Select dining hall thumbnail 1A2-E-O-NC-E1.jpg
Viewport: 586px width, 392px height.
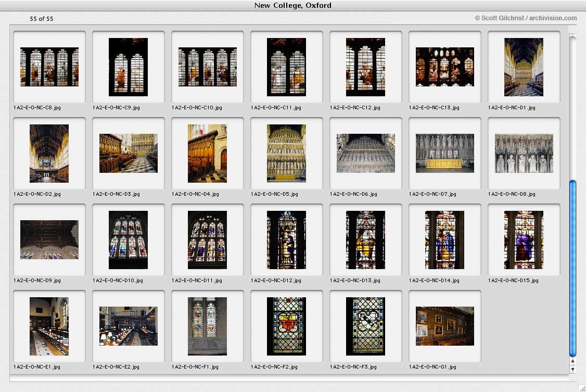(x=49, y=326)
